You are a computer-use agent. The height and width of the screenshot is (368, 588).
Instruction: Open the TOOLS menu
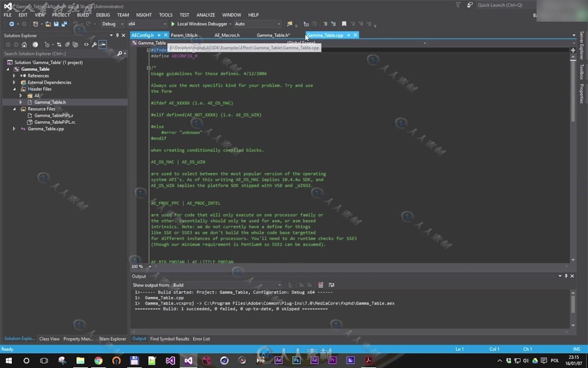pos(165,15)
